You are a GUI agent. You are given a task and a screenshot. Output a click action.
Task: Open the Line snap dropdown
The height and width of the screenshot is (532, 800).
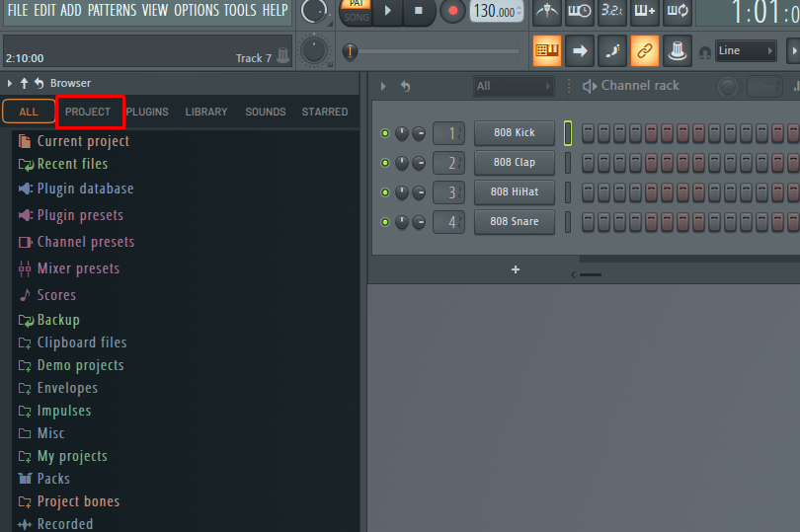point(746,50)
